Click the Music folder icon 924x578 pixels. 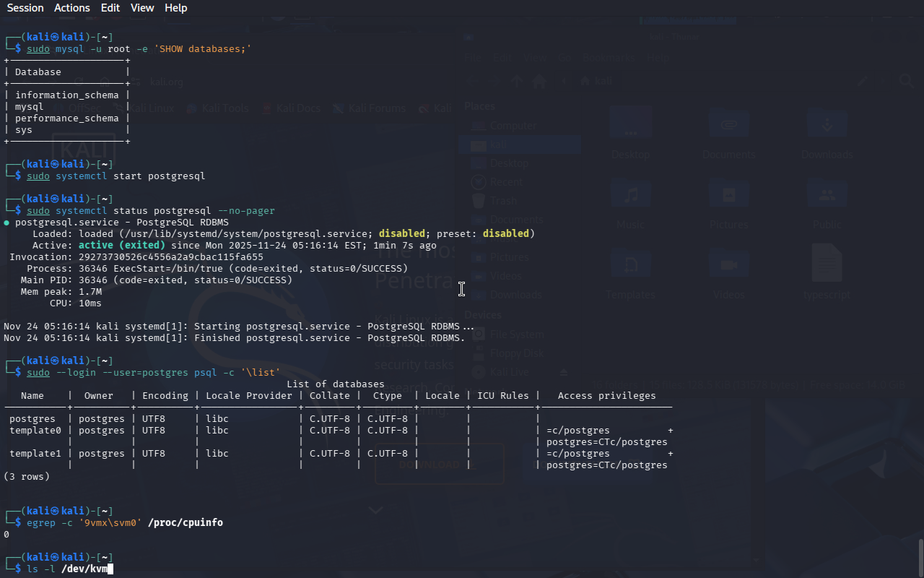pos(630,195)
